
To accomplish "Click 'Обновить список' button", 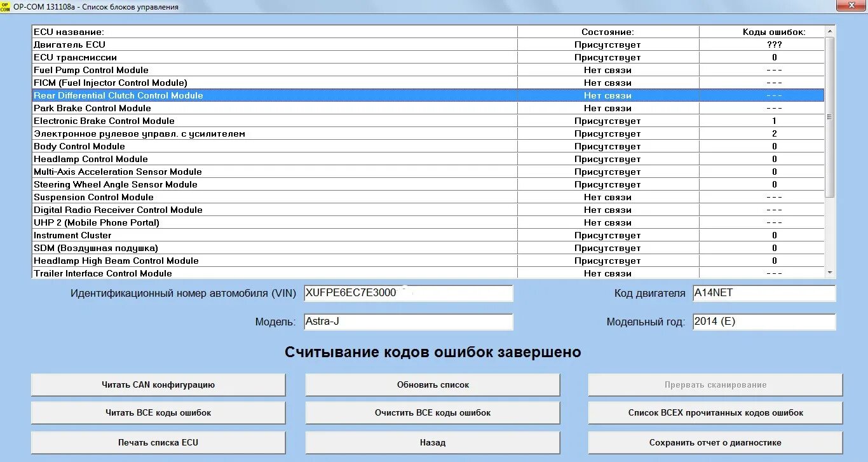I will tap(433, 384).
